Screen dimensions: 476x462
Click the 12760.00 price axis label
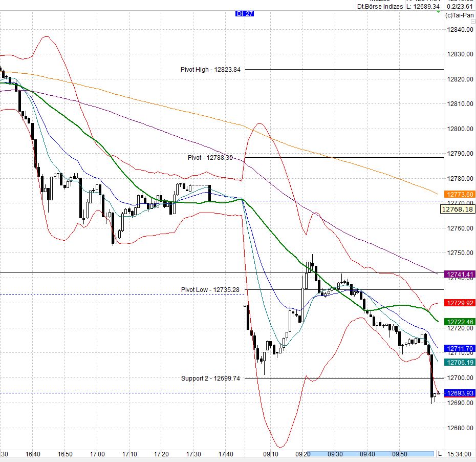coord(460,228)
